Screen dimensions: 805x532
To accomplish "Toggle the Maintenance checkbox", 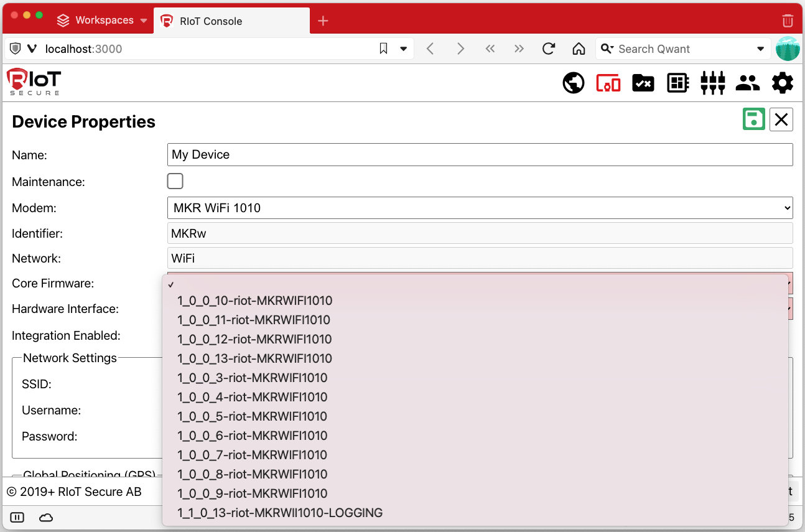I will pyautogui.click(x=175, y=181).
